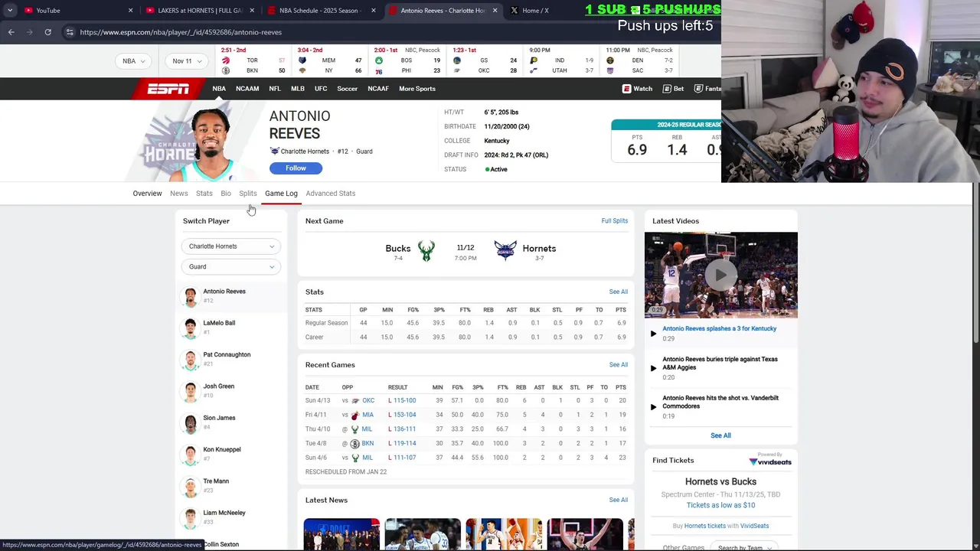Open the Stats tab
Screen dimensions: 980x551
tap(204, 194)
